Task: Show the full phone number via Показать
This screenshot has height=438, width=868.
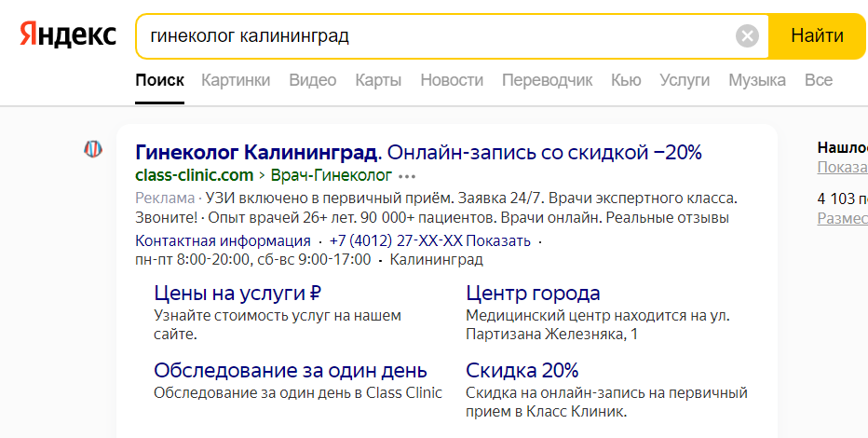Action: click(x=500, y=240)
